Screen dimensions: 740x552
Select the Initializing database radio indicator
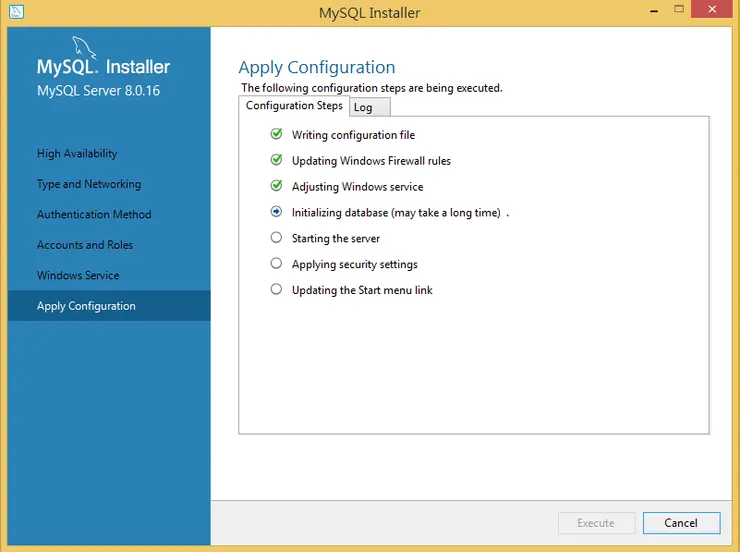tap(277, 212)
